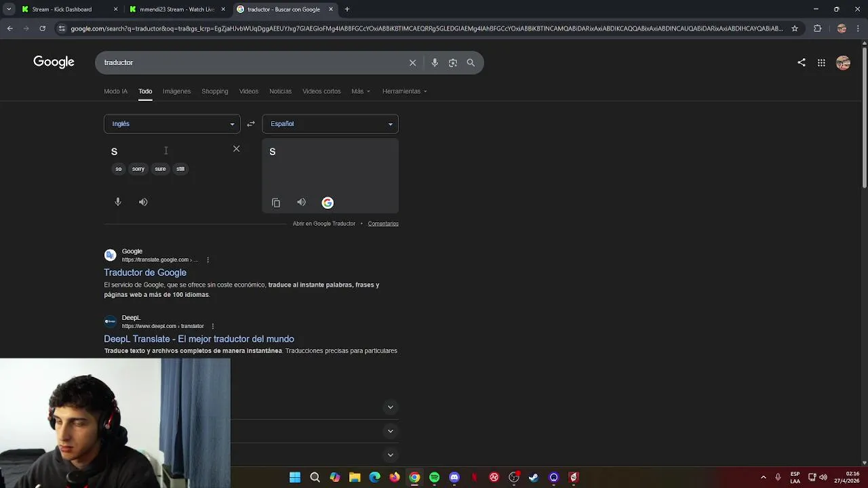This screenshot has height=488, width=868.
Task: Open Discord from the taskbar
Action: tap(454, 477)
